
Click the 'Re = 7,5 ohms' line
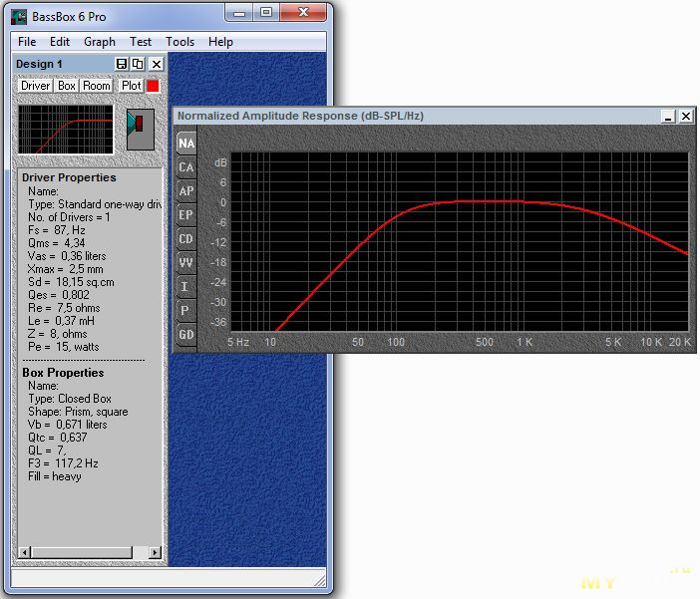(64, 308)
